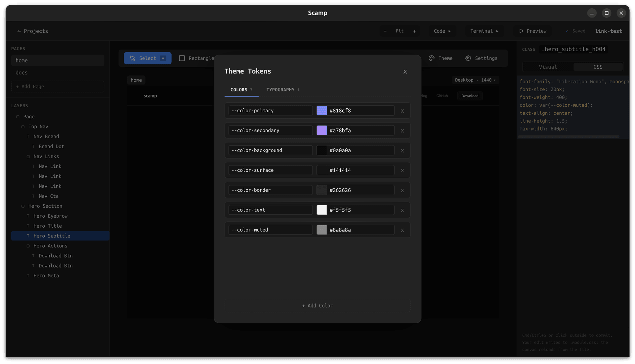Remove the --color-surface token
Screen dimensions: 635x364
point(402,170)
